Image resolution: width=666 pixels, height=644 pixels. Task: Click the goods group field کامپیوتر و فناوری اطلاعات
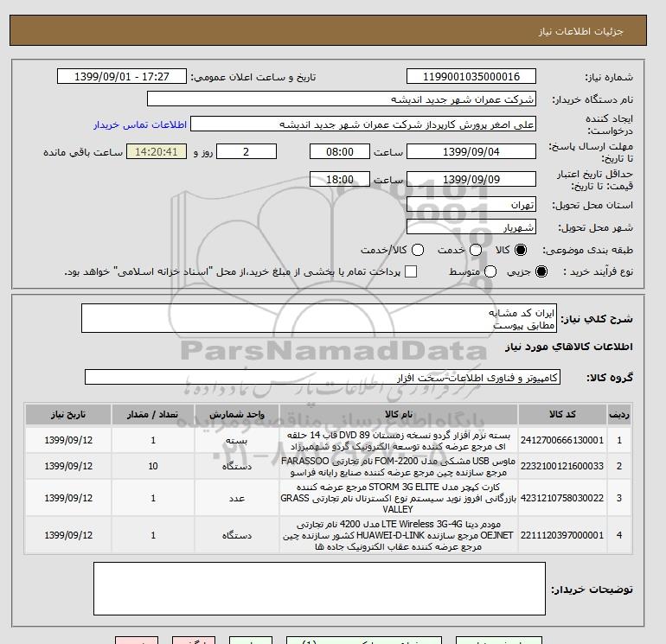[323, 377]
